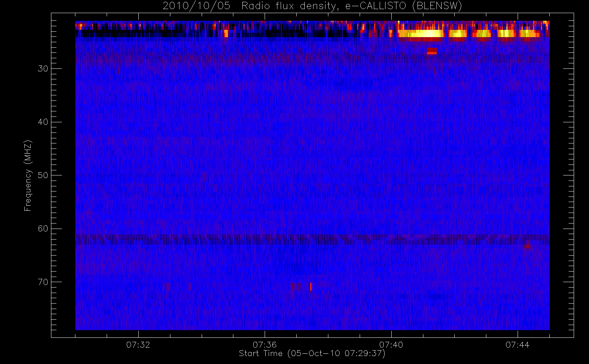Click the 07:44 time tick label
This screenshot has height=364, width=589.
tap(518, 345)
